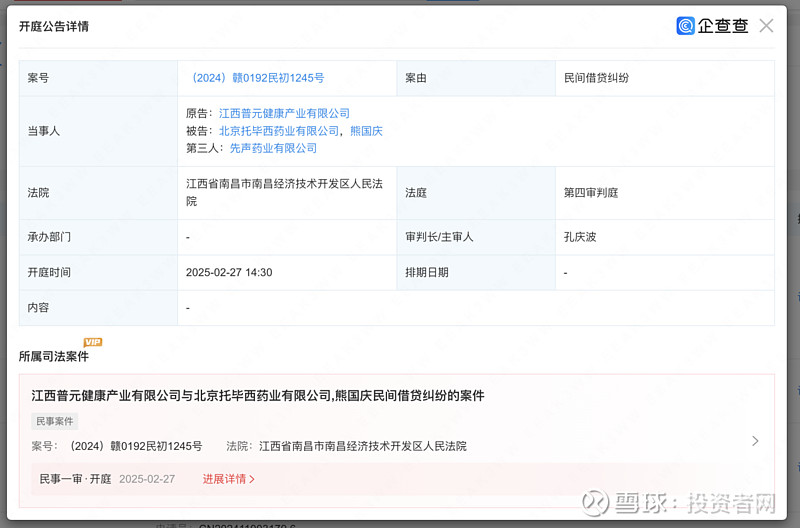Click the 企查查 logo icon

point(685,26)
